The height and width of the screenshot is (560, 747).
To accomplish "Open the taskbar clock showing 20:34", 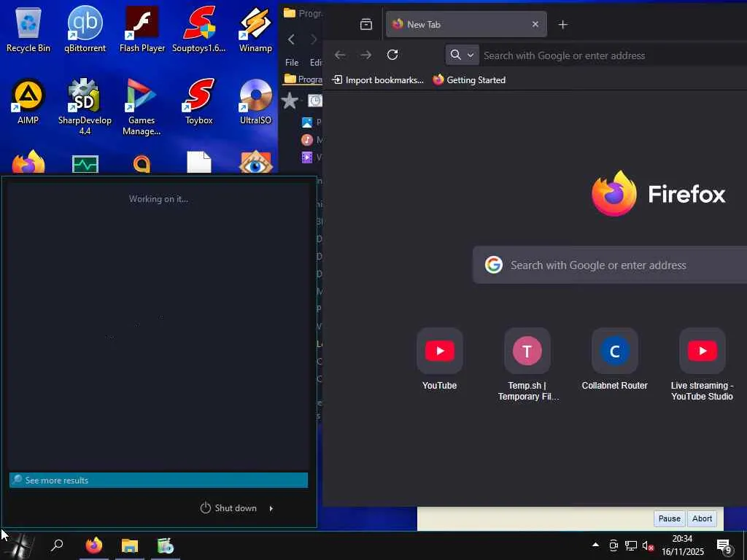I will pyautogui.click(x=682, y=545).
